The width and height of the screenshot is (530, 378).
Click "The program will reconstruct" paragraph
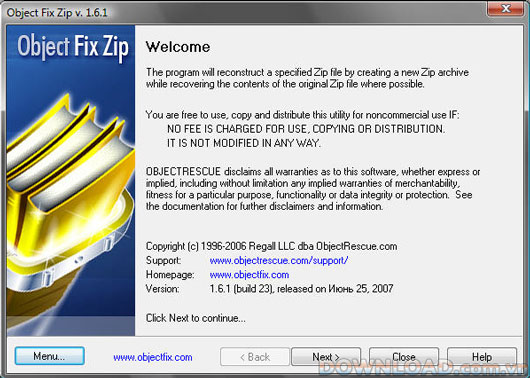pyautogui.click(x=307, y=78)
